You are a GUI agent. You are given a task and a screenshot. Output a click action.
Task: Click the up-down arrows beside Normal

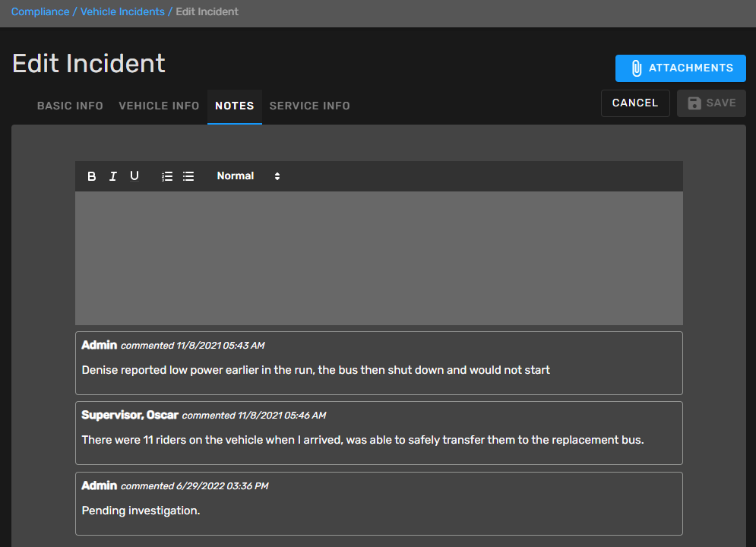[x=277, y=176]
